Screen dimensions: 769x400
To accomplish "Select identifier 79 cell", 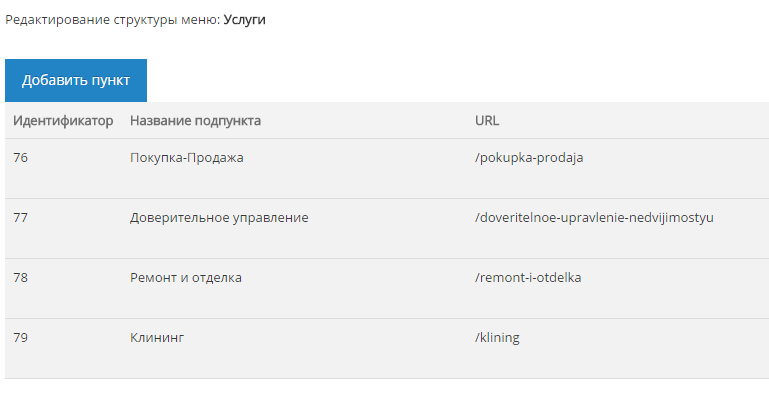I will (x=21, y=337).
